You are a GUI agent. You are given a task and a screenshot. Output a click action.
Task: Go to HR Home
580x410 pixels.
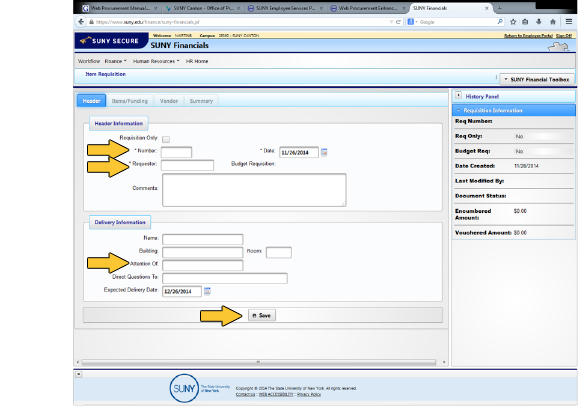[197, 61]
